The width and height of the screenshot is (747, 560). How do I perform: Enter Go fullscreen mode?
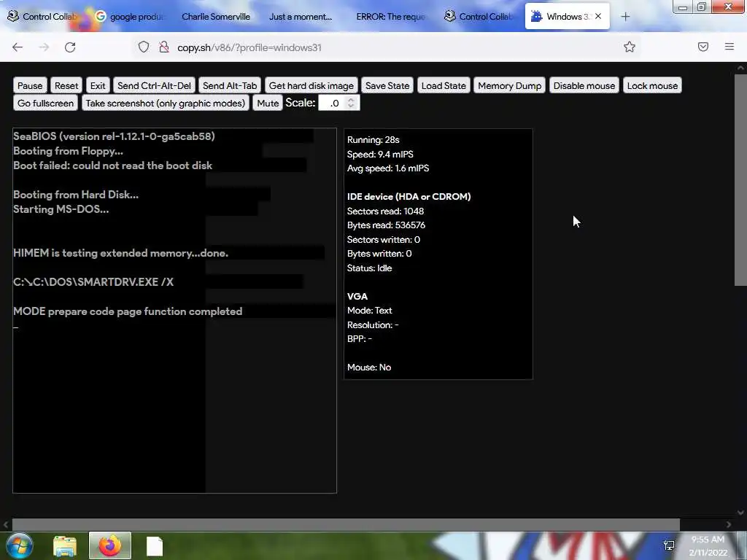[45, 104]
